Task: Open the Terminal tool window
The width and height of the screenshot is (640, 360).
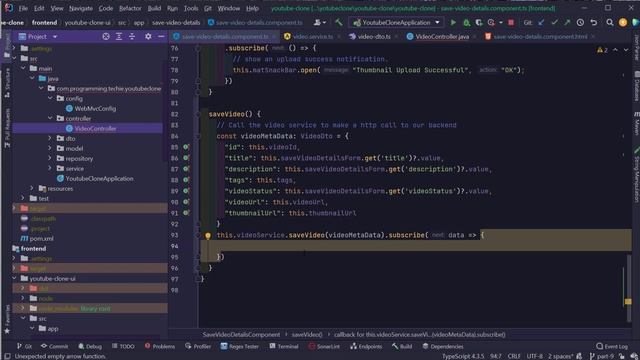Action: click(x=284, y=347)
